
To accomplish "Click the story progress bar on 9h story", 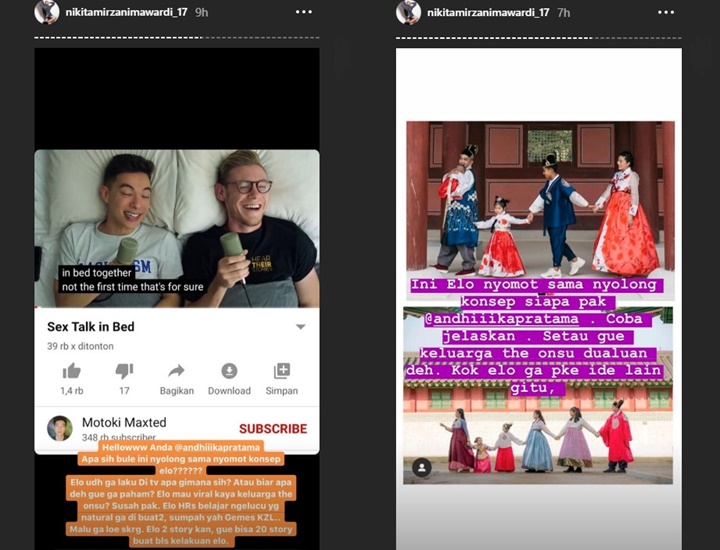I will (x=177, y=38).
